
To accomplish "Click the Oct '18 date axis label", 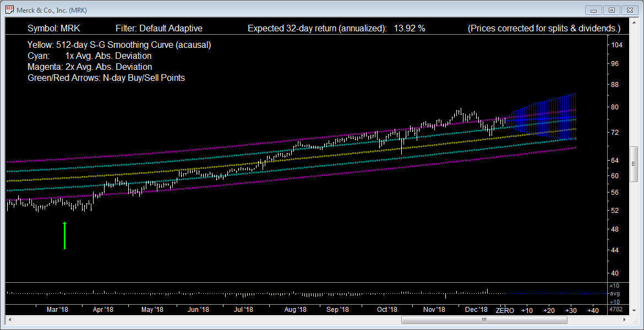I will click(x=388, y=310).
